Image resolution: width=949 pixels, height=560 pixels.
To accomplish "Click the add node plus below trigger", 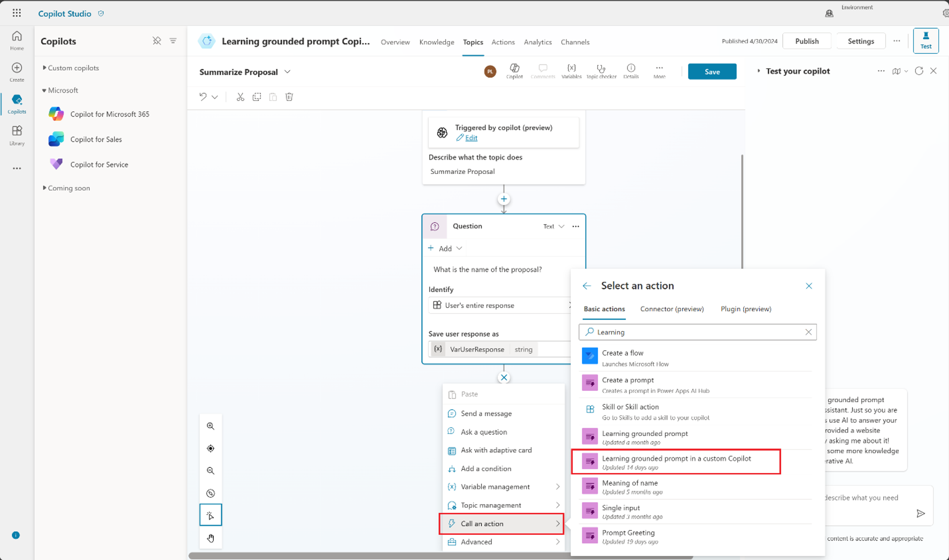I will pyautogui.click(x=504, y=199).
